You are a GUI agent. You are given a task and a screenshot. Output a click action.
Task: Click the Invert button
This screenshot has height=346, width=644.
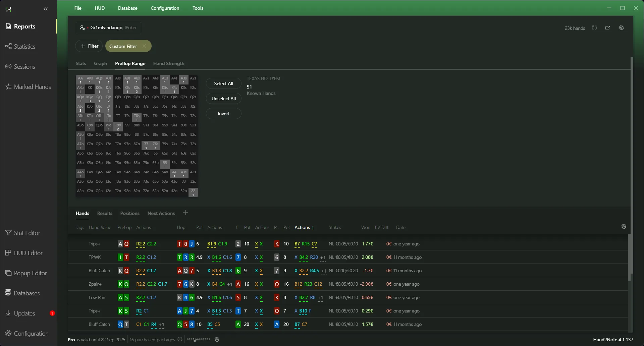(223, 114)
